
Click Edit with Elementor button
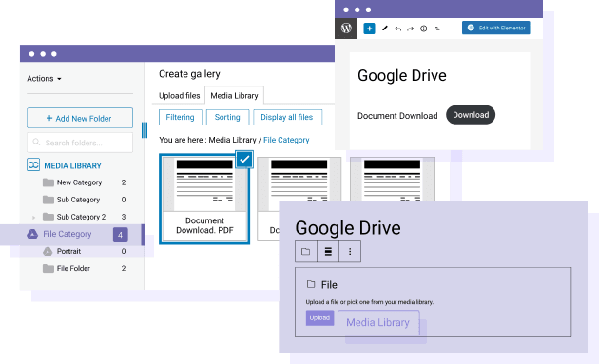(x=496, y=28)
